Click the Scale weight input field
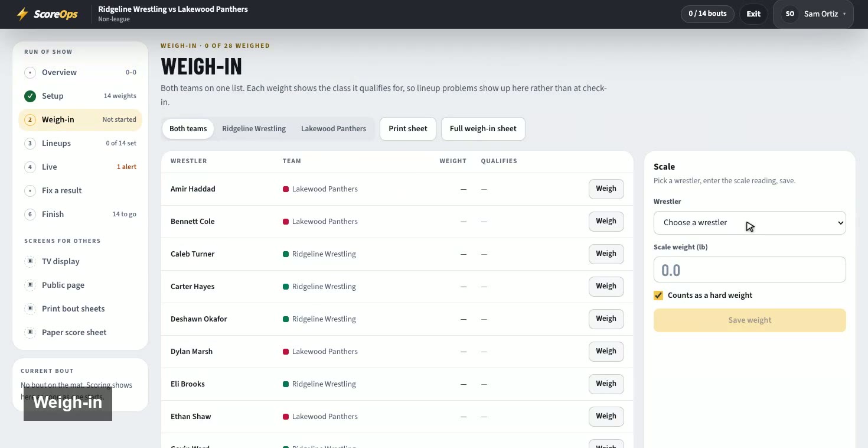This screenshot has width=868, height=448. [749, 270]
